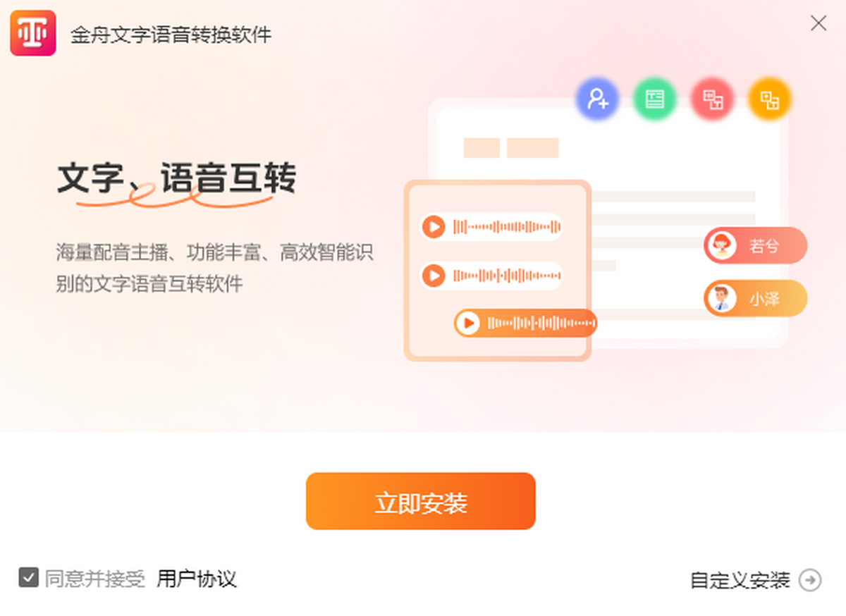Screen dimensions: 846x616
Task: Click the first waveform bar graphic
Action: [x=507, y=227]
